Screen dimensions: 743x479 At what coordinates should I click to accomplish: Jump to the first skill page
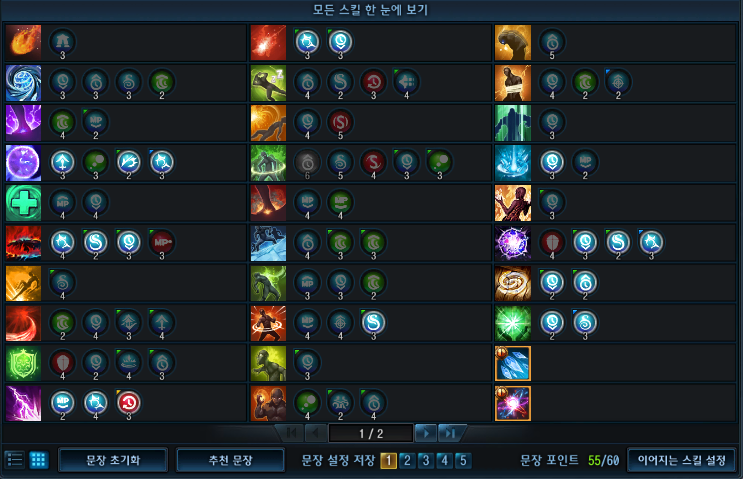click(x=291, y=433)
